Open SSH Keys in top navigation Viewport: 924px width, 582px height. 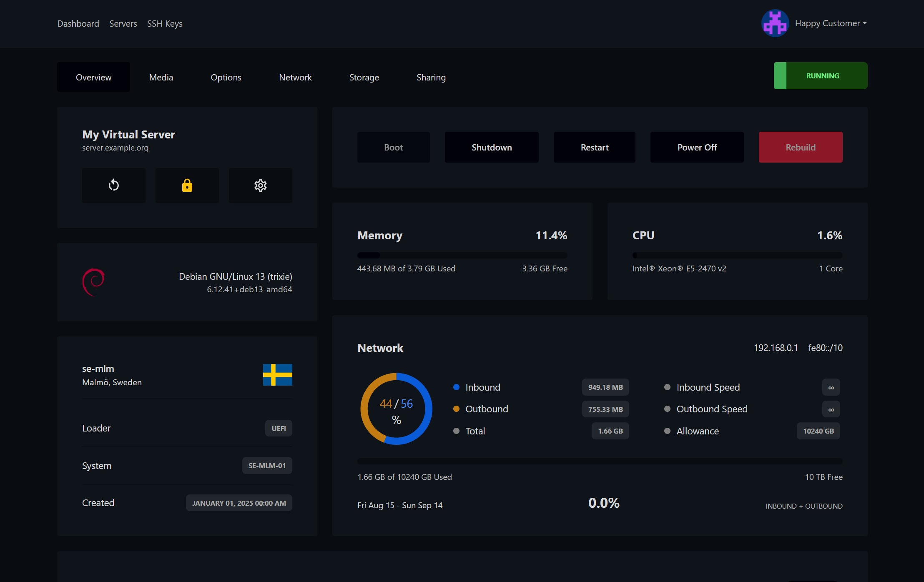(x=165, y=23)
